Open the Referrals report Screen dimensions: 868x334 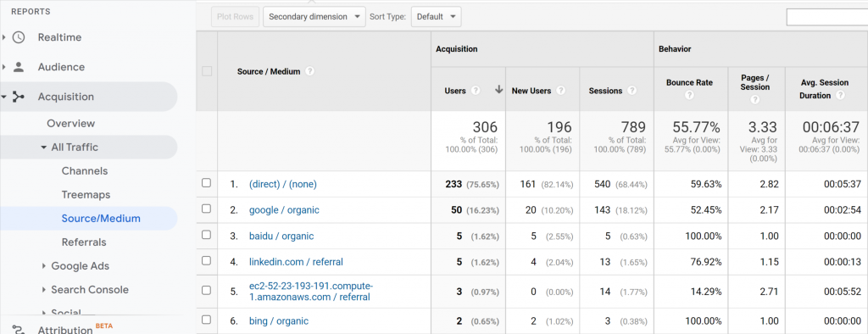click(x=84, y=242)
